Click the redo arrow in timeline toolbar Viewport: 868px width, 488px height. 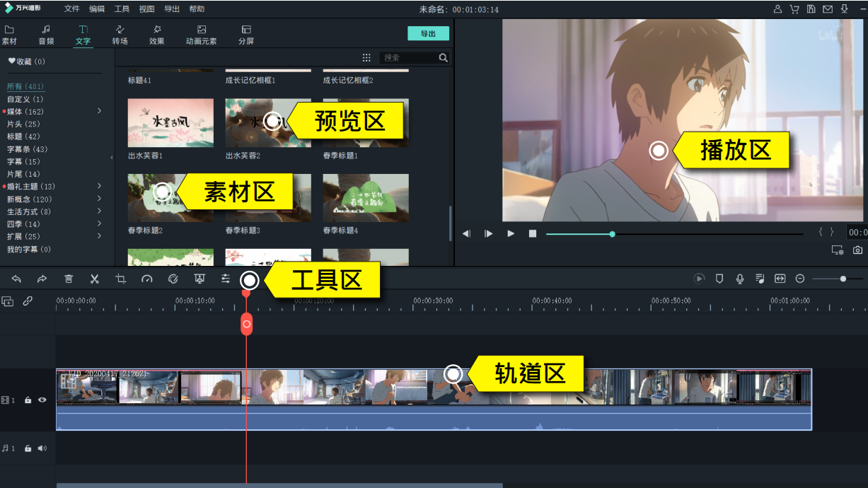42,279
